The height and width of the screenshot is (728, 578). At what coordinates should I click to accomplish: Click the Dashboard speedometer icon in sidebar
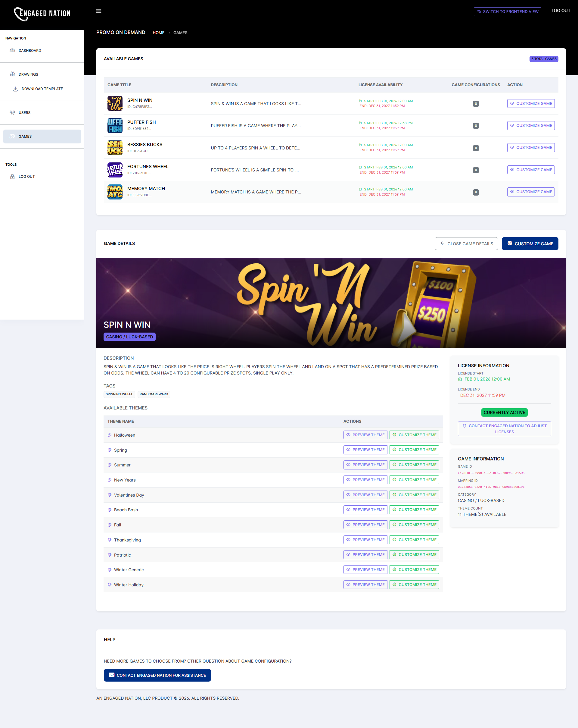(12, 50)
